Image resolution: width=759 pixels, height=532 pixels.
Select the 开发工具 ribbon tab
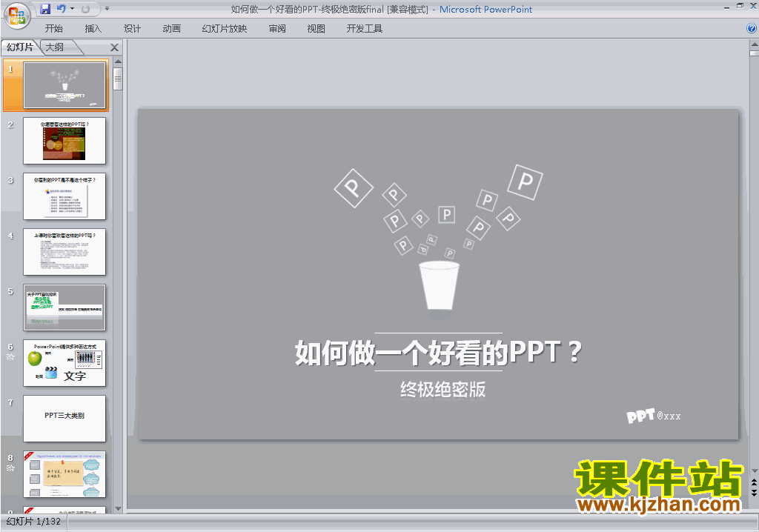[x=364, y=29]
